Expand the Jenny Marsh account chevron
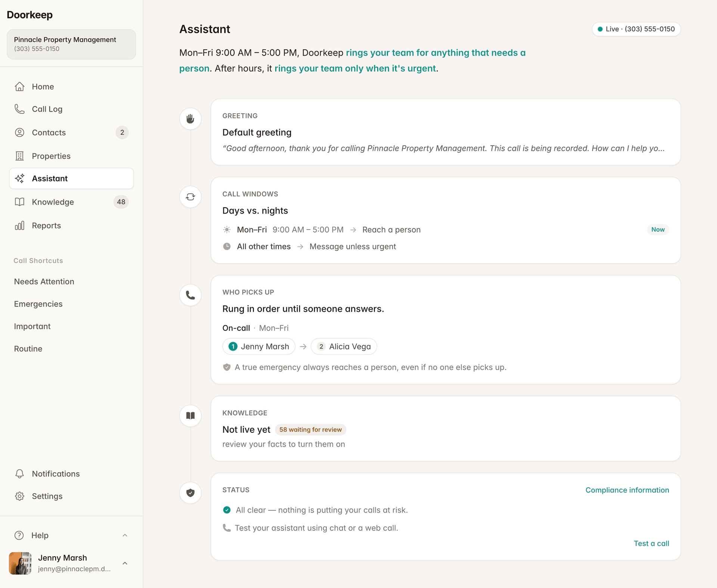717x588 pixels. [x=125, y=563]
